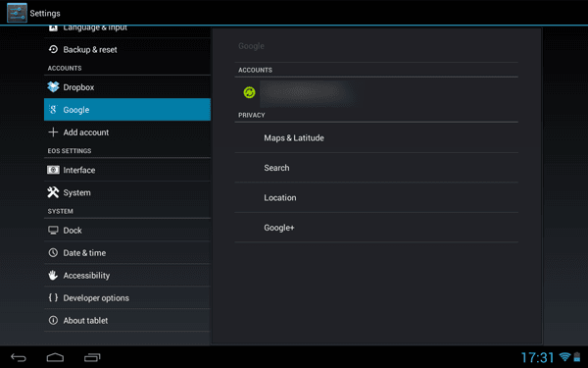
Task: Open Google+ privacy settings
Action: coord(376,228)
